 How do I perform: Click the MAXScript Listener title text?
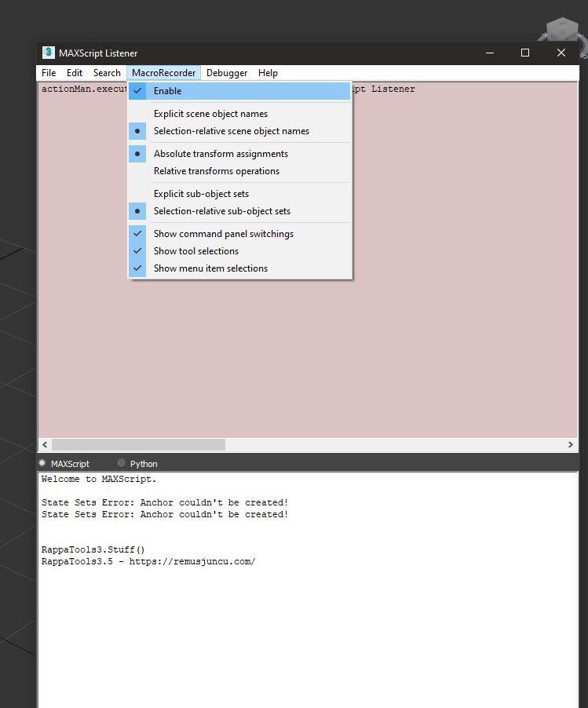pos(98,53)
